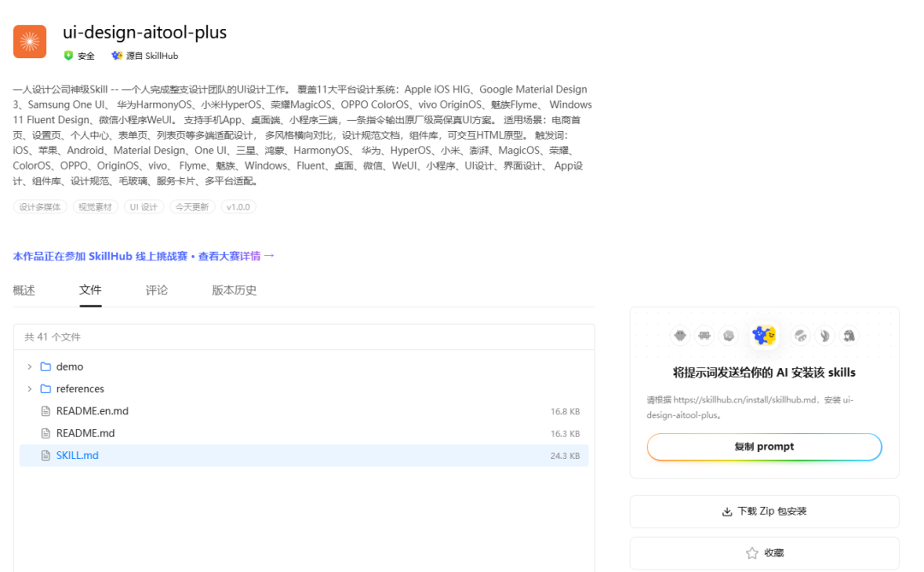Image resolution: width=924 pixels, height=572 pixels.
Task: Open the demo folder row
Action: click(304, 366)
